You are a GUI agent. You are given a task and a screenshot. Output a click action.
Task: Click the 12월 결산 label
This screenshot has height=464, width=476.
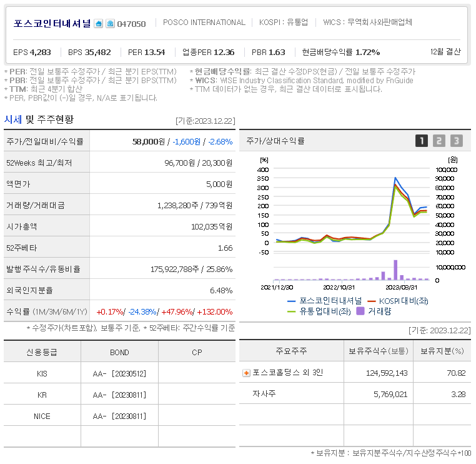point(445,52)
